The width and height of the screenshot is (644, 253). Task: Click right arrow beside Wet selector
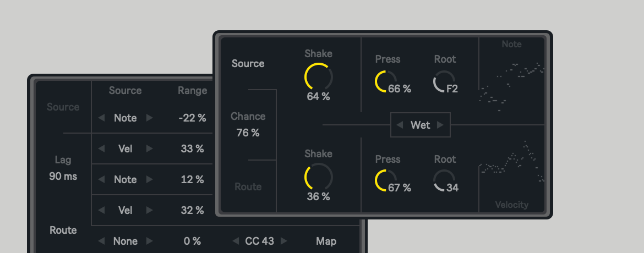click(x=440, y=125)
